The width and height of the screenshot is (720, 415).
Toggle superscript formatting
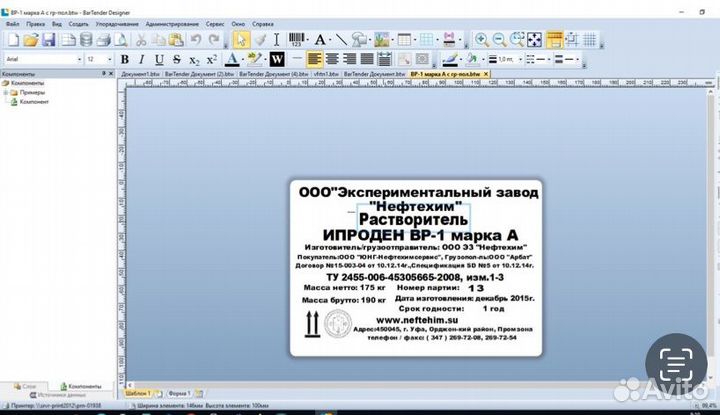click(x=212, y=59)
